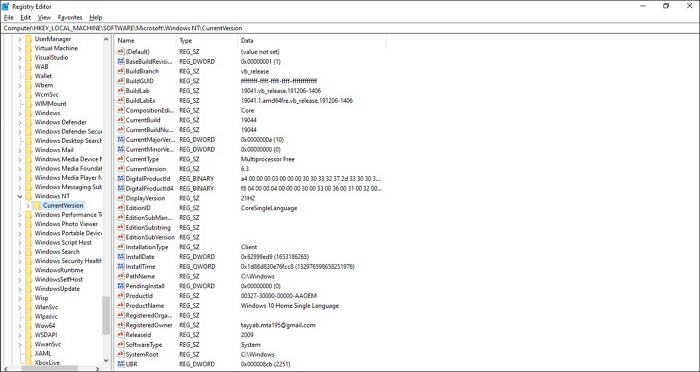The height and width of the screenshot is (372, 700).
Task: Click the folder icon of Windows Defender key
Action: pos(29,122)
